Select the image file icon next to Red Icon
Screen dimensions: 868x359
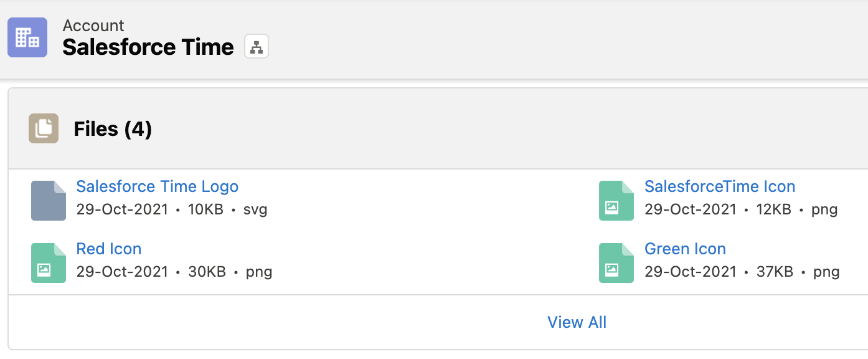[48, 262]
